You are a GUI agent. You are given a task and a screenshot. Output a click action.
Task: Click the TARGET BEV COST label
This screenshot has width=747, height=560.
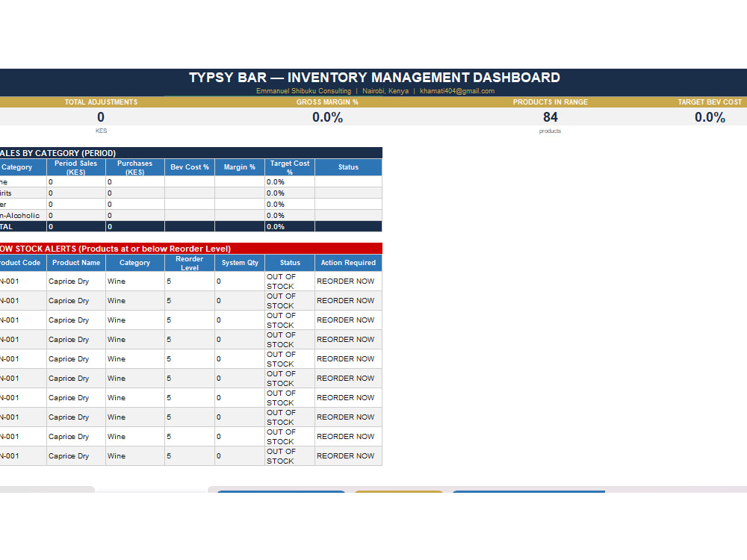[710, 102]
